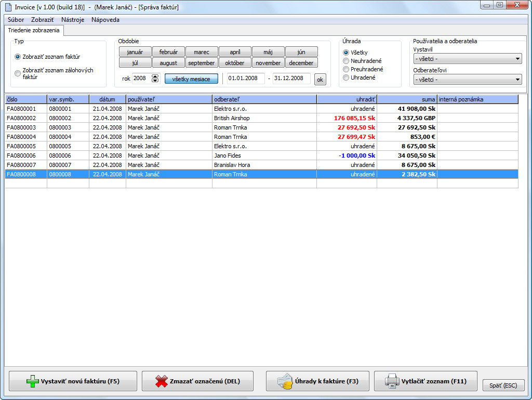Click the start date field 01.01.2008
The height and width of the screenshot is (400, 532).
pyautogui.click(x=246, y=78)
